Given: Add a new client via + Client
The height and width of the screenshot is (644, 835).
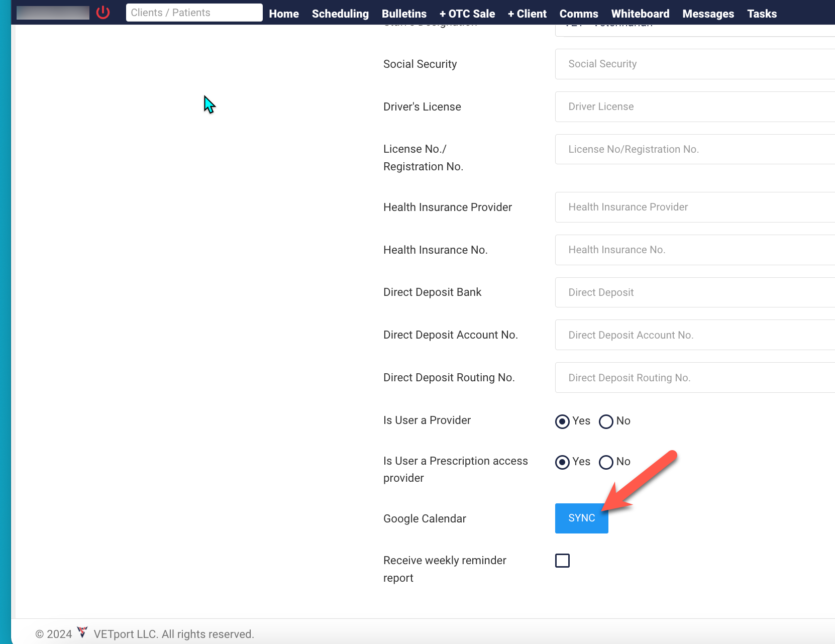Looking at the screenshot, I should [527, 14].
